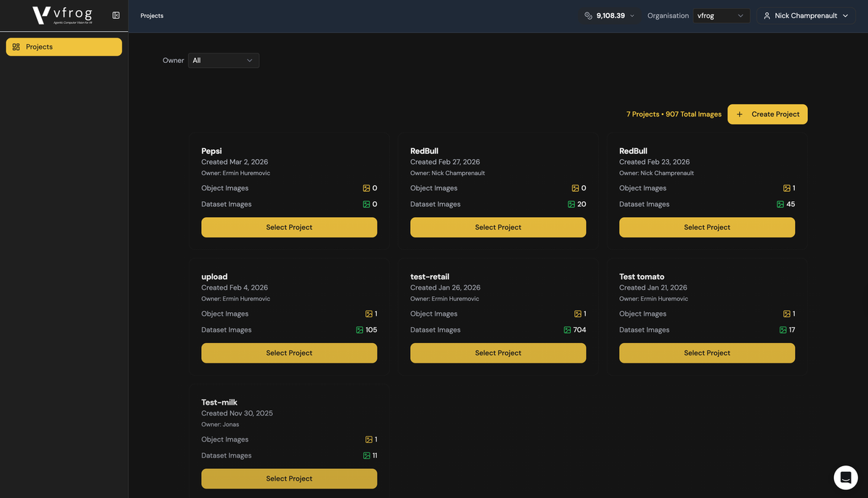
Task: Click the Test-milk project title
Action: coord(219,402)
